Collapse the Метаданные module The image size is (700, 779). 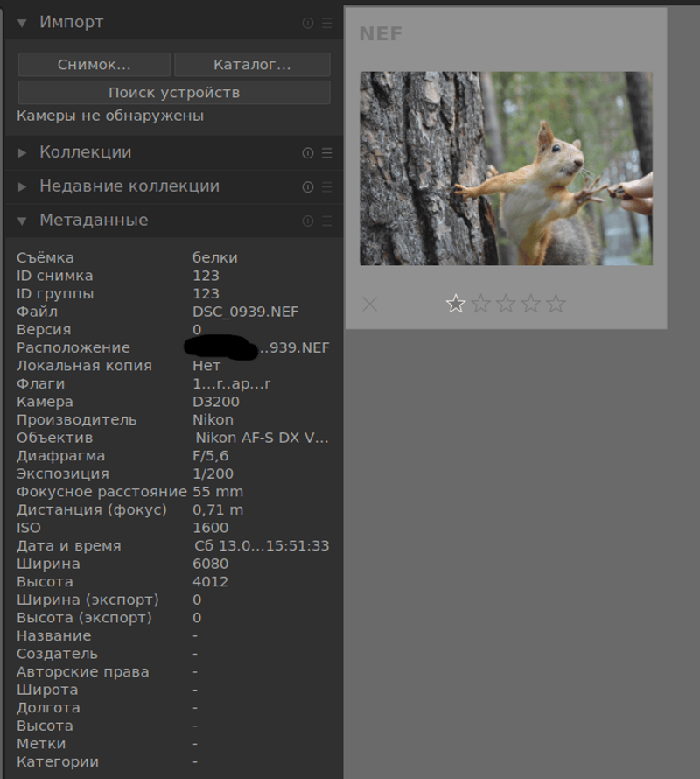pyautogui.click(x=22, y=221)
